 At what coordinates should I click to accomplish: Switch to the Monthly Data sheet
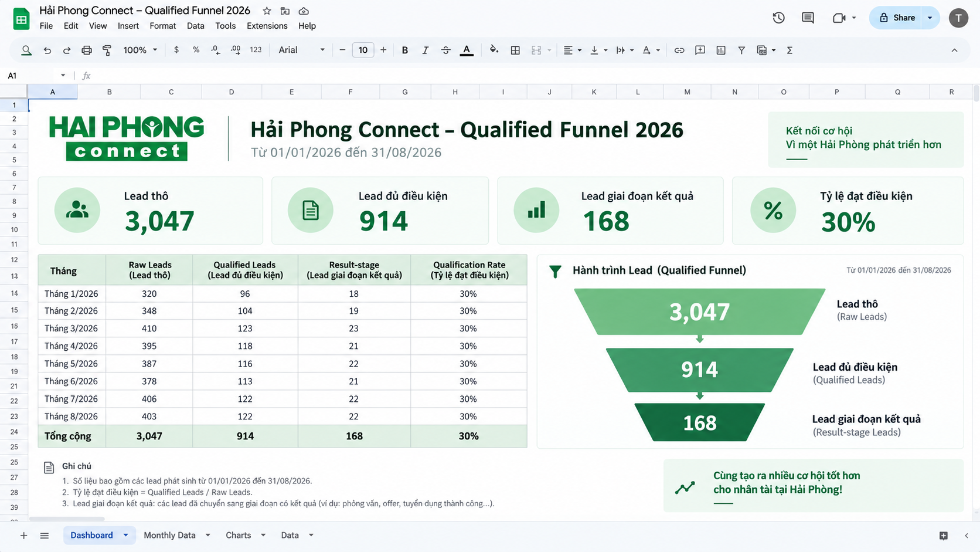(169, 535)
